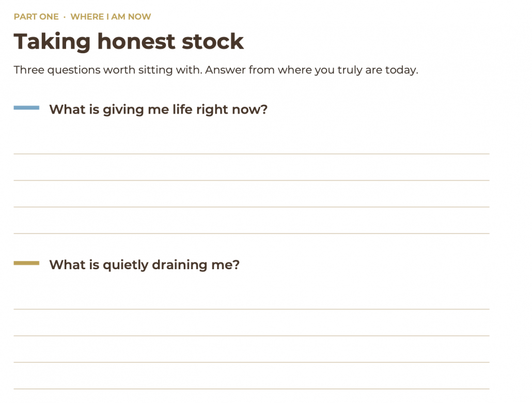Click the gold accent bar beside second question
Image resolution: width=532 pixels, height=403 pixels.
pyautogui.click(x=26, y=263)
